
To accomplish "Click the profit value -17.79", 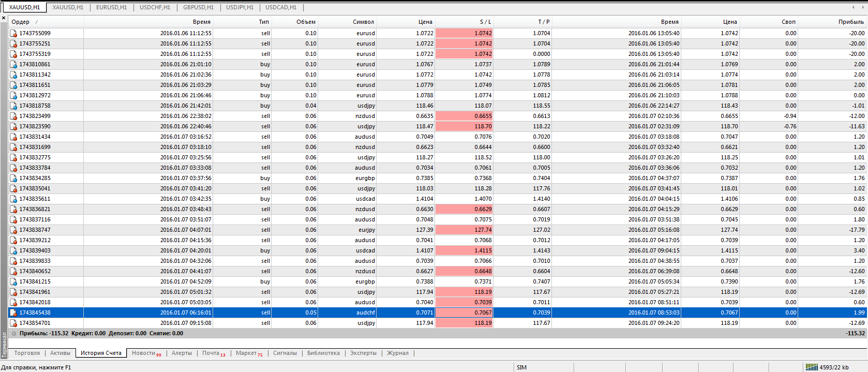I will point(857,230).
